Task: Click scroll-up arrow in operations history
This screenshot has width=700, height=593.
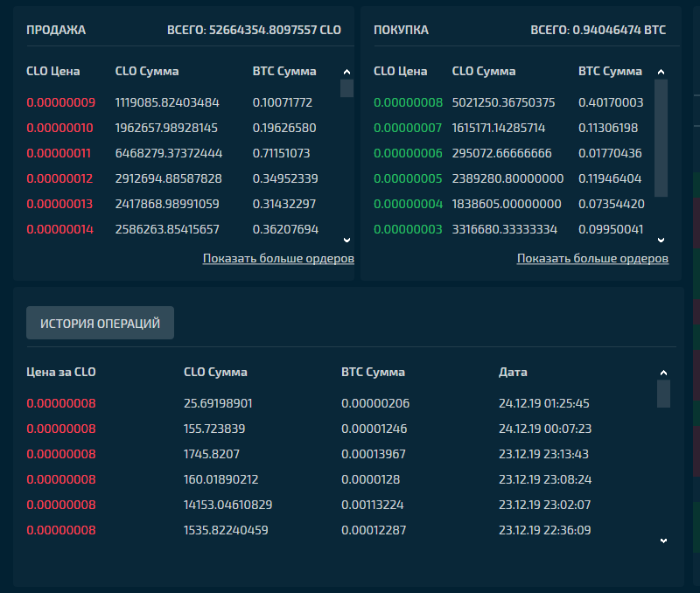Action: (663, 373)
